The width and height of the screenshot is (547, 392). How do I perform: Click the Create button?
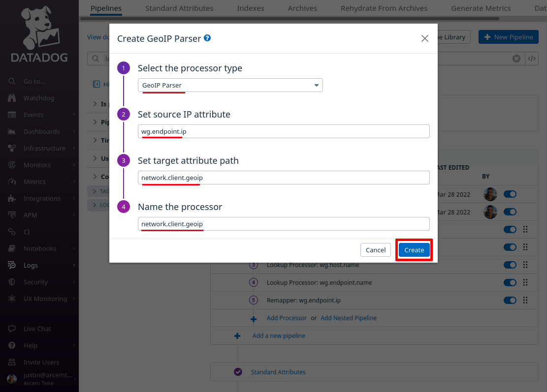click(414, 250)
